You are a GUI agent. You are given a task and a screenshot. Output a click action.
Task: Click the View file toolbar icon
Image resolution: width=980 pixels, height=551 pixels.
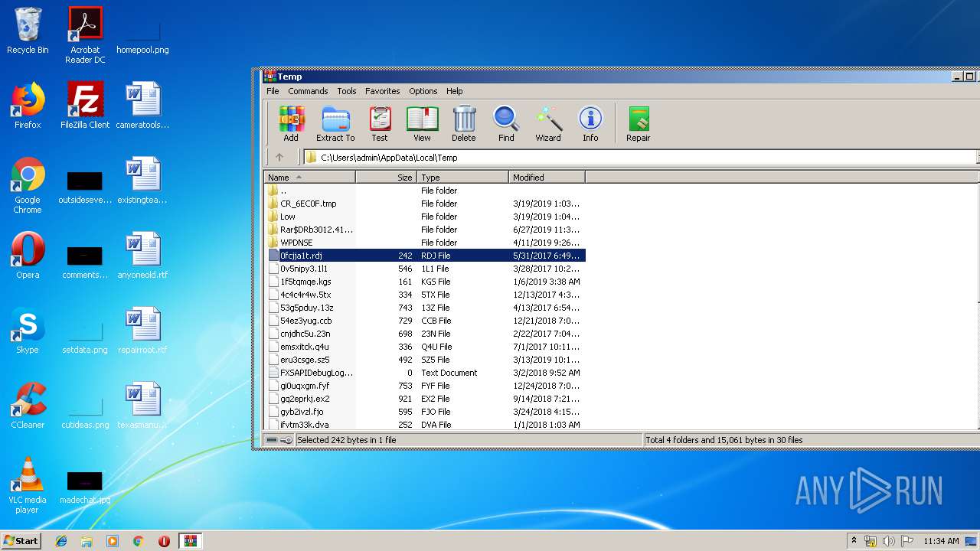422,124
